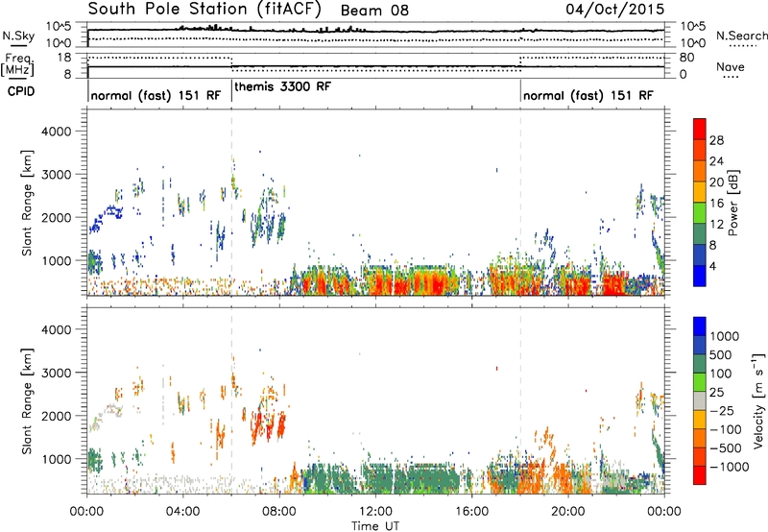
Task: Click the '18' frequency axis tick label
Action: coord(63,58)
